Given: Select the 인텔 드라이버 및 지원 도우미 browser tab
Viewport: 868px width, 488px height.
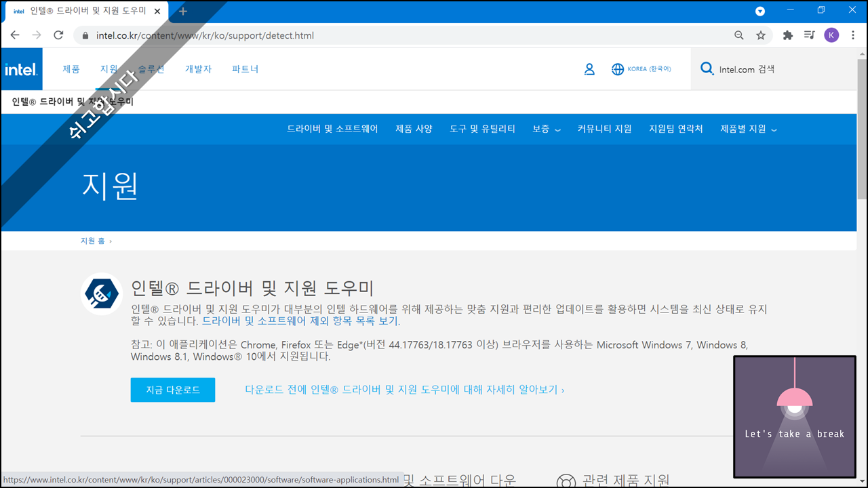Looking at the screenshot, I should [x=87, y=12].
